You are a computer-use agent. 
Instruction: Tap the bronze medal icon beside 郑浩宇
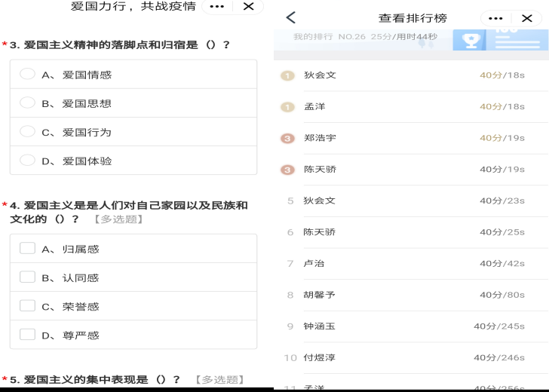287,138
